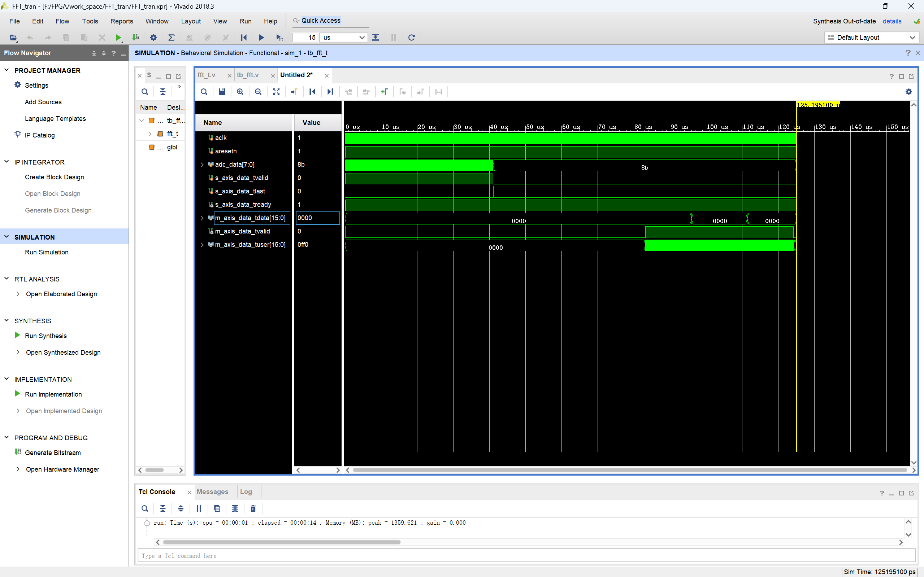Click the Zoom Fit waveform icon
Image resolution: width=924 pixels, height=577 pixels.
point(276,92)
